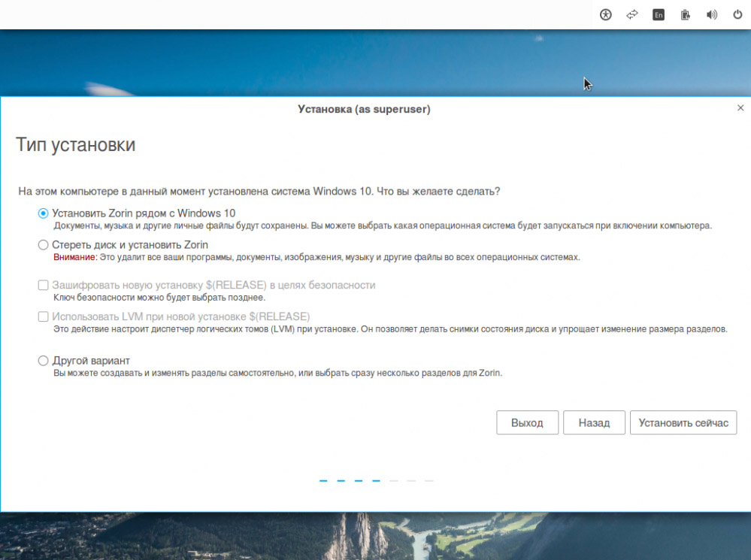The width and height of the screenshot is (751, 560).
Task: Click the last grey progress step indicator
Action: pos(428,480)
